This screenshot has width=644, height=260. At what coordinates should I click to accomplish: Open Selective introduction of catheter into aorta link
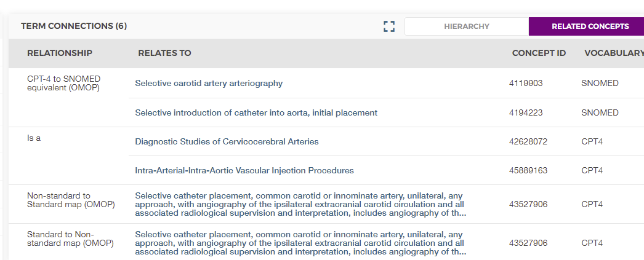pyautogui.click(x=256, y=112)
